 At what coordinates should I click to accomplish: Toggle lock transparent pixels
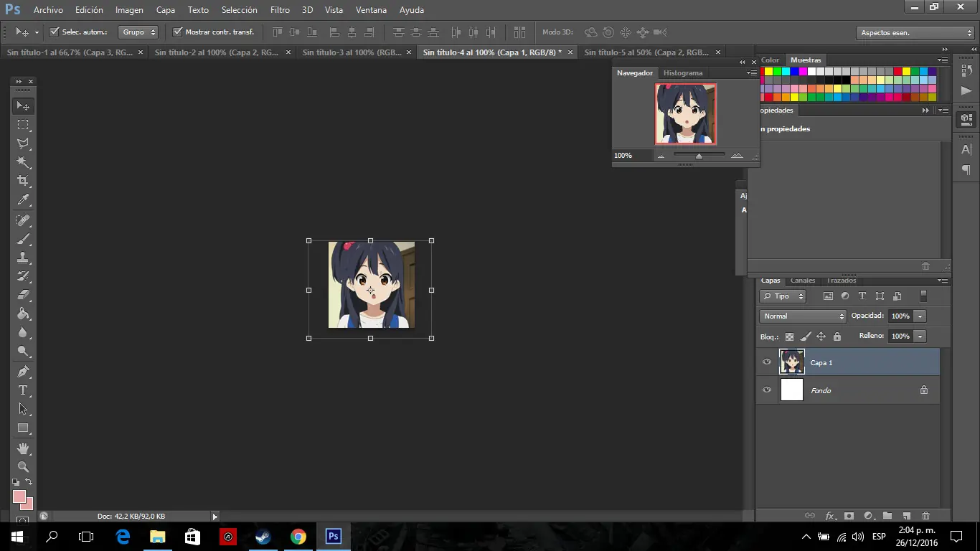click(x=790, y=336)
